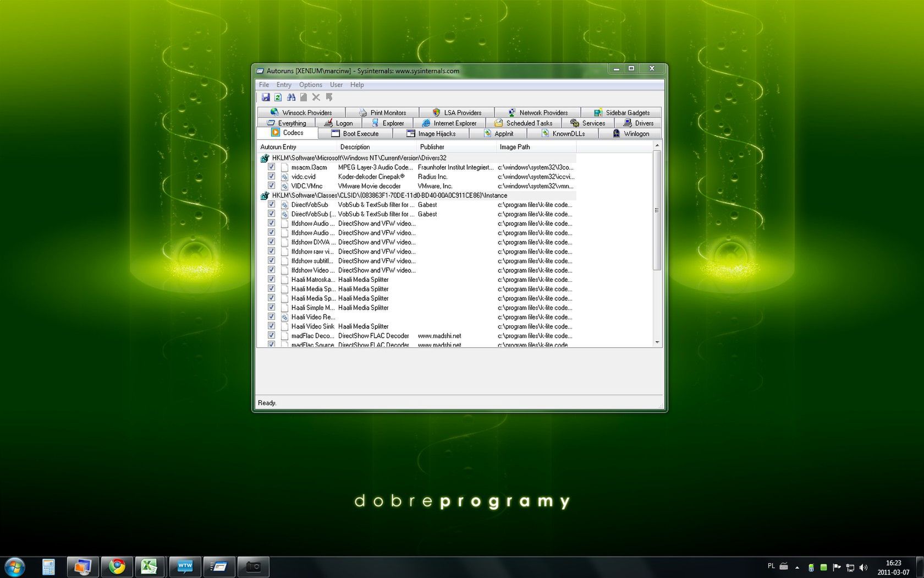The height and width of the screenshot is (578, 924).
Task: Switch to the Scheduled Tasks tab
Action: [523, 123]
